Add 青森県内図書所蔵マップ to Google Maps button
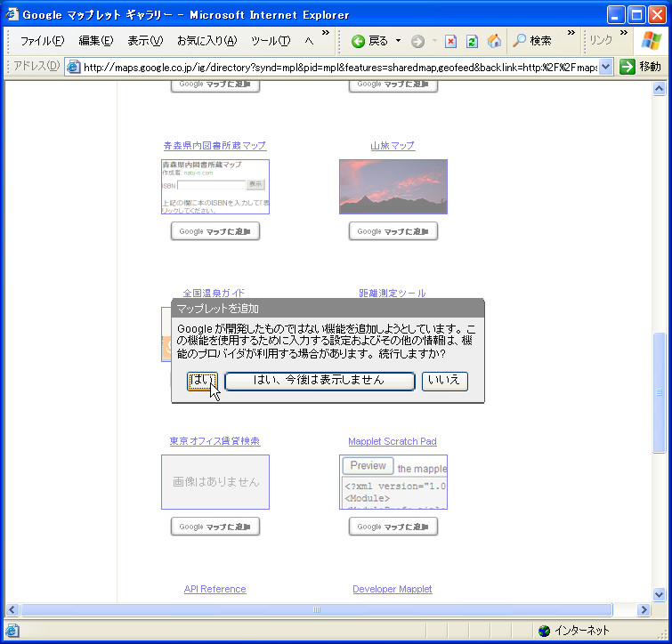 (215, 231)
